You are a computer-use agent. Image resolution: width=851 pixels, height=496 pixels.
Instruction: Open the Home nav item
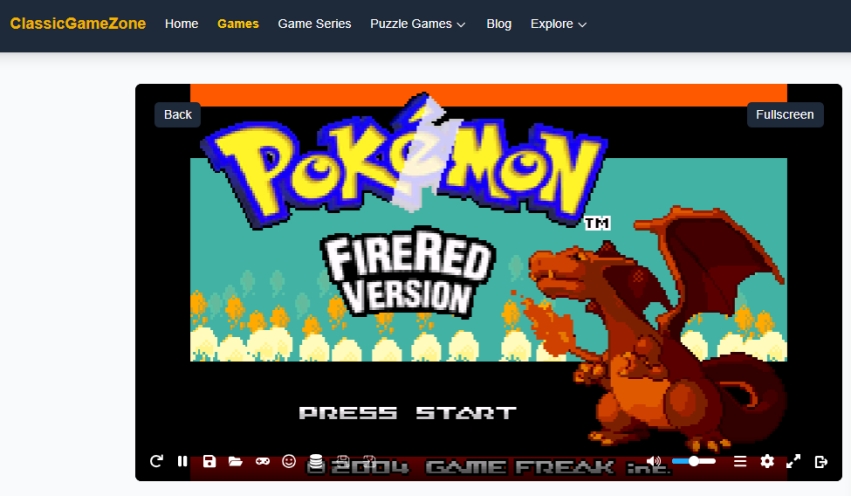[181, 24]
